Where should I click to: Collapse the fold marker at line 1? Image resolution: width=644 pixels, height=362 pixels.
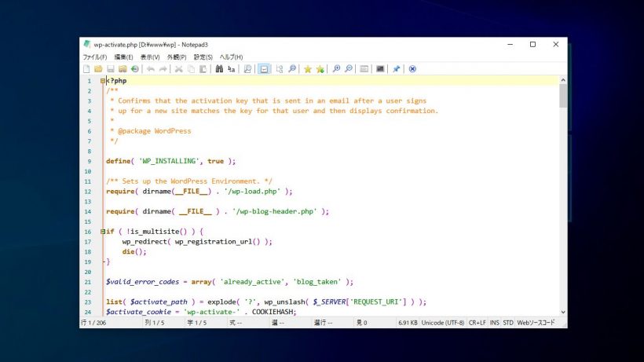[x=103, y=81]
